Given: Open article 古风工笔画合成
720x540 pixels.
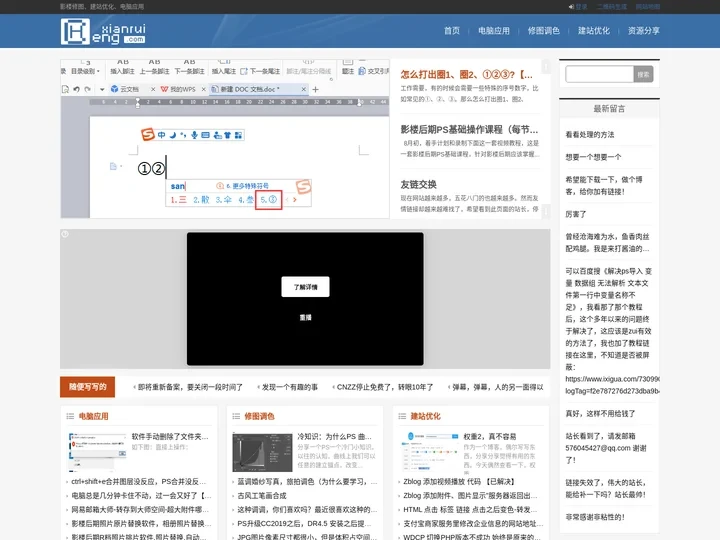Looking at the screenshot, I should point(262,495).
